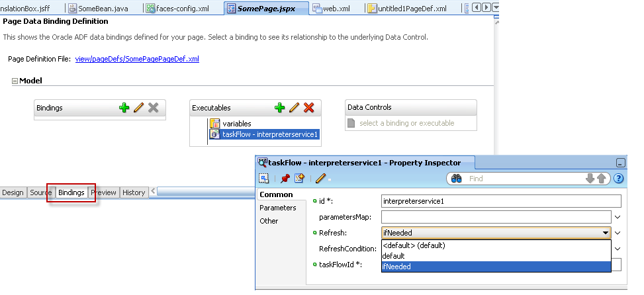Open the chevron menu beside RefreshCondition

[618, 249]
